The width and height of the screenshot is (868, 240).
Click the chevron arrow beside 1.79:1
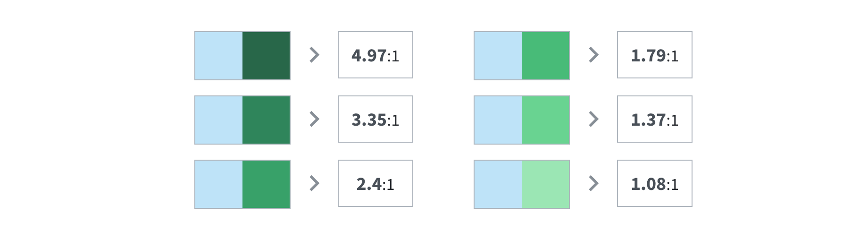point(594,55)
